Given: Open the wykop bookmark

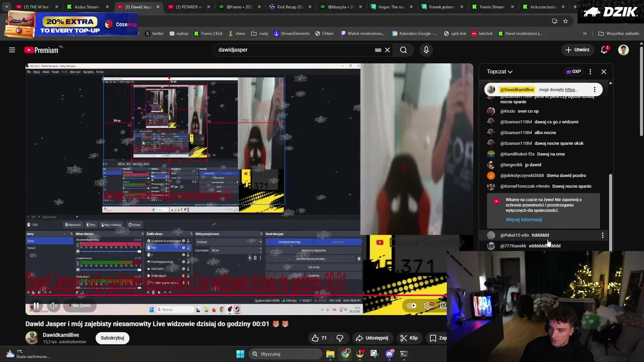Looking at the screenshot, I should 179,34.
